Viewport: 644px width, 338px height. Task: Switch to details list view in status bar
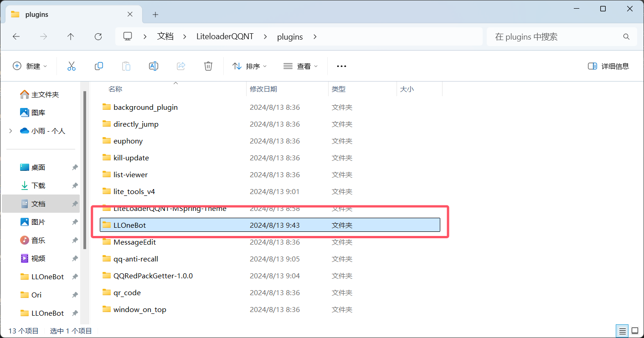622,331
